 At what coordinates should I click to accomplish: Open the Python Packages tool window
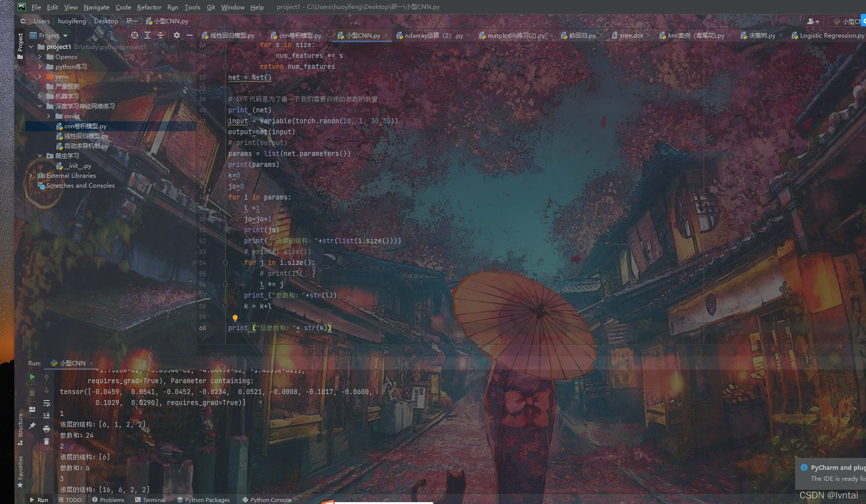pos(204,500)
